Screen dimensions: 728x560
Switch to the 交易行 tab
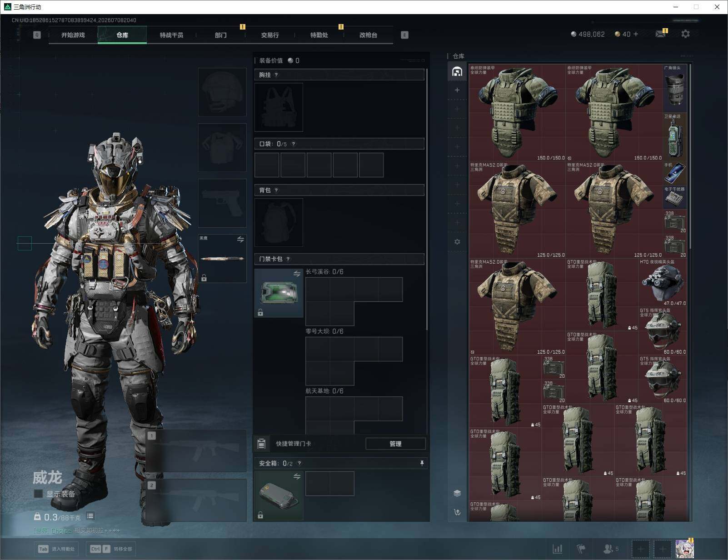[x=270, y=35]
